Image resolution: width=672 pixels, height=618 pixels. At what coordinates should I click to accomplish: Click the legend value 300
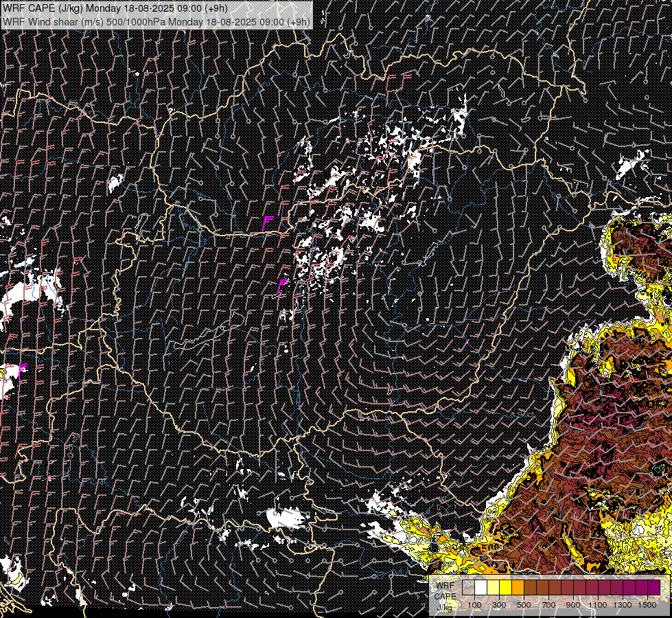pyautogui.click(x=499, y=605)
